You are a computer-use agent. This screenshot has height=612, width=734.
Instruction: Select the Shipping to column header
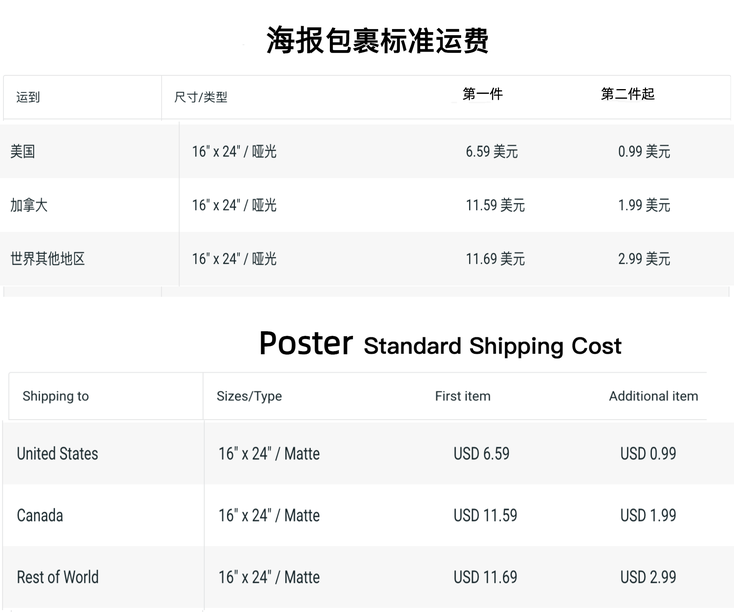click(56, 396)
